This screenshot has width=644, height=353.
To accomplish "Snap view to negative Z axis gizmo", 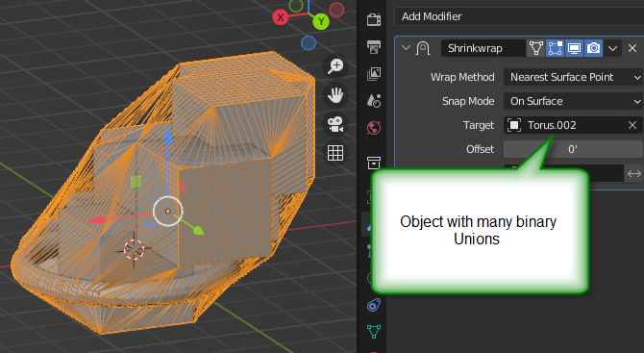I will coord(309,42).
